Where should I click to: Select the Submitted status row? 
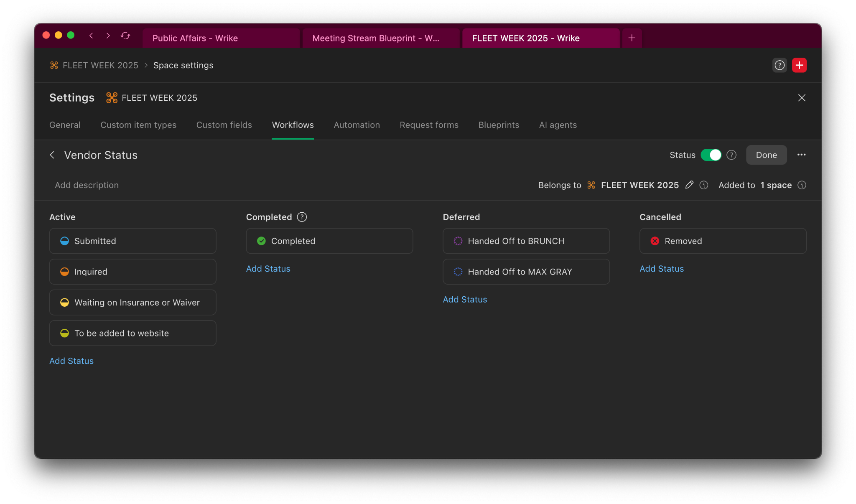tap(132, 241)
